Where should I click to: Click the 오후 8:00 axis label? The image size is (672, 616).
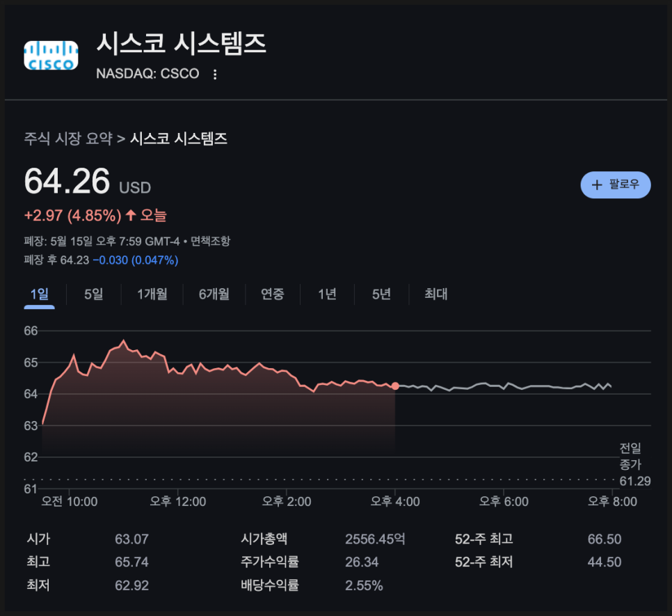(612, 502)
